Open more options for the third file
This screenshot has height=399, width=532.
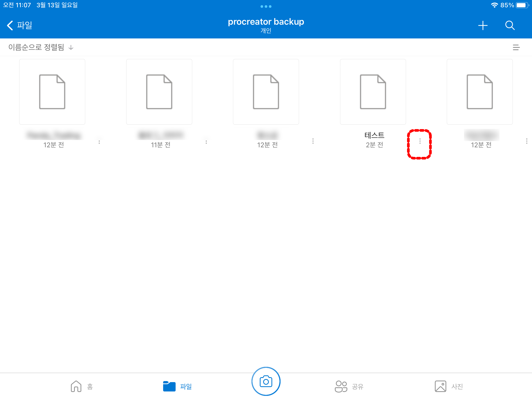point(313,141)
